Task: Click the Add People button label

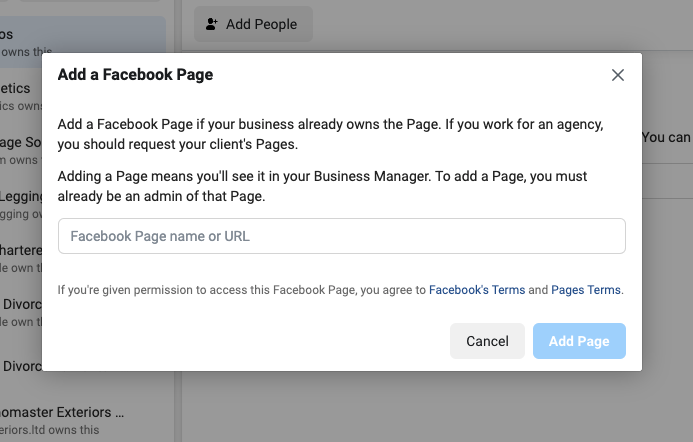Action: tap(261, 24)
